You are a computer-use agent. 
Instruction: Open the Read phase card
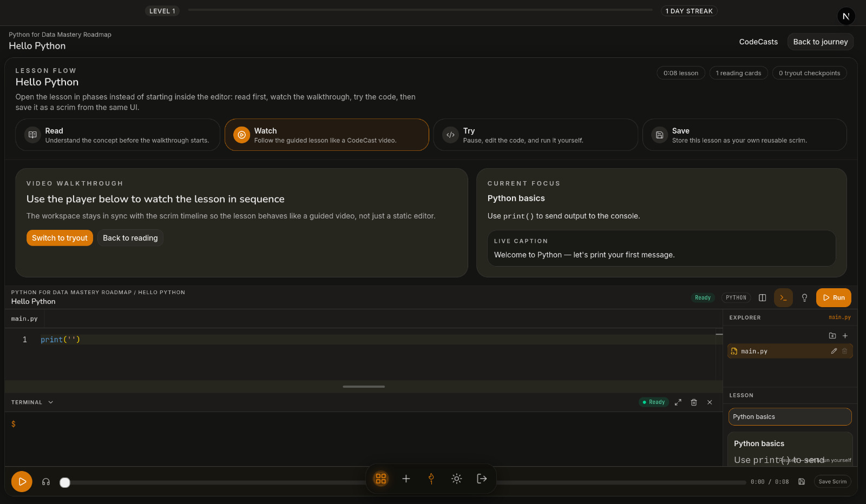click(117, 135)
